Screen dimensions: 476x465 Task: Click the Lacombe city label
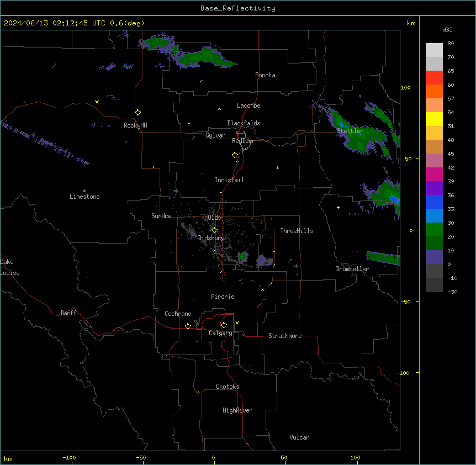[x=248, y=105]
